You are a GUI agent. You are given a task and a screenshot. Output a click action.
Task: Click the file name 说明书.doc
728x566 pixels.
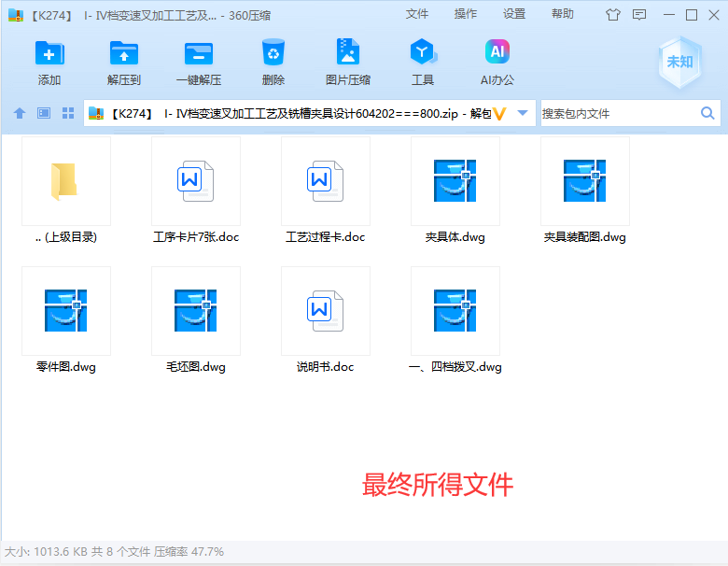[x=326, y=367]
